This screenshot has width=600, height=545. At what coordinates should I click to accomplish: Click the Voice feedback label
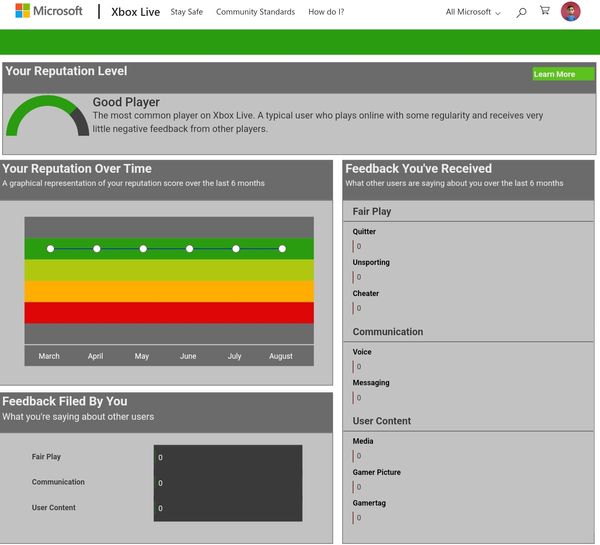click(362, 351)
